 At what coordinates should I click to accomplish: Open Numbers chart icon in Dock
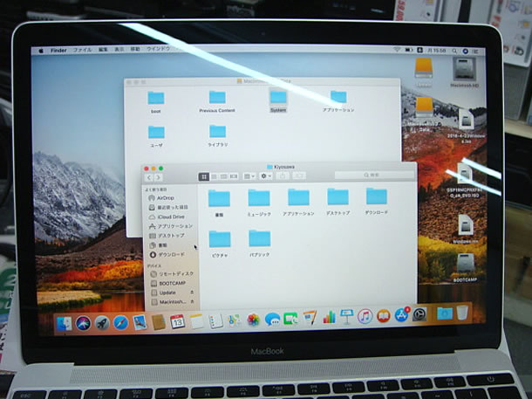(329, 318)
